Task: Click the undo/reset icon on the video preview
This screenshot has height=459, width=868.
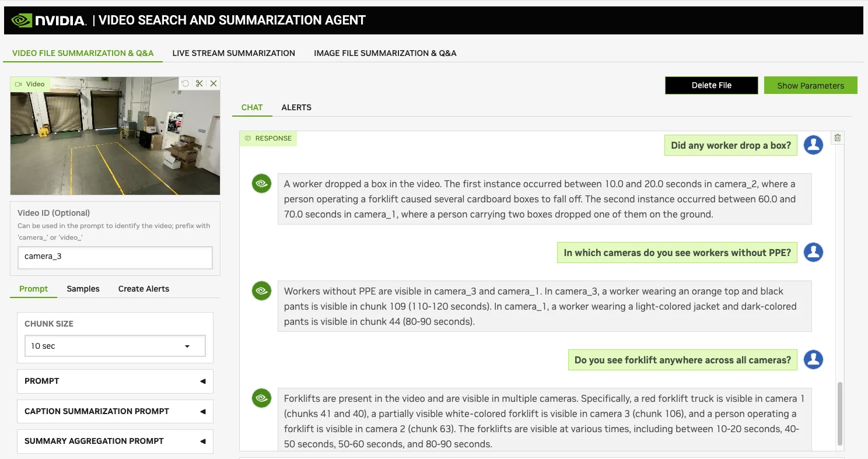Action: tap(185, 83)
